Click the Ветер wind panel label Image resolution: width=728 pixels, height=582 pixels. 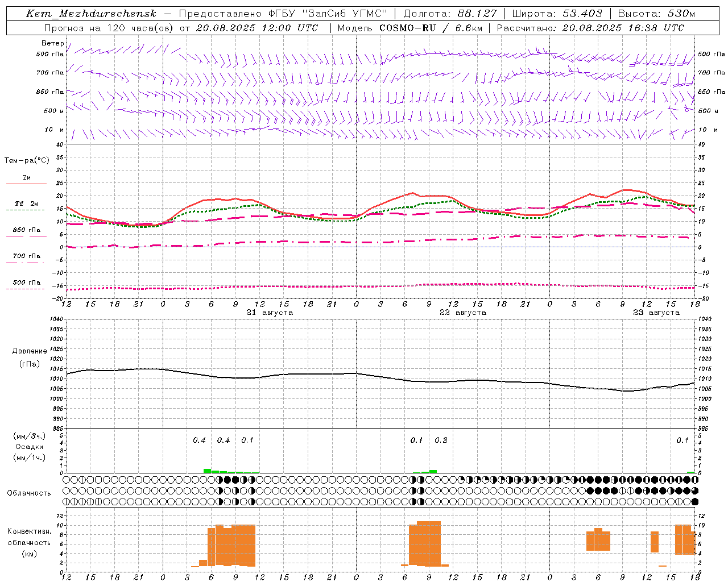[x=53, y=43]
